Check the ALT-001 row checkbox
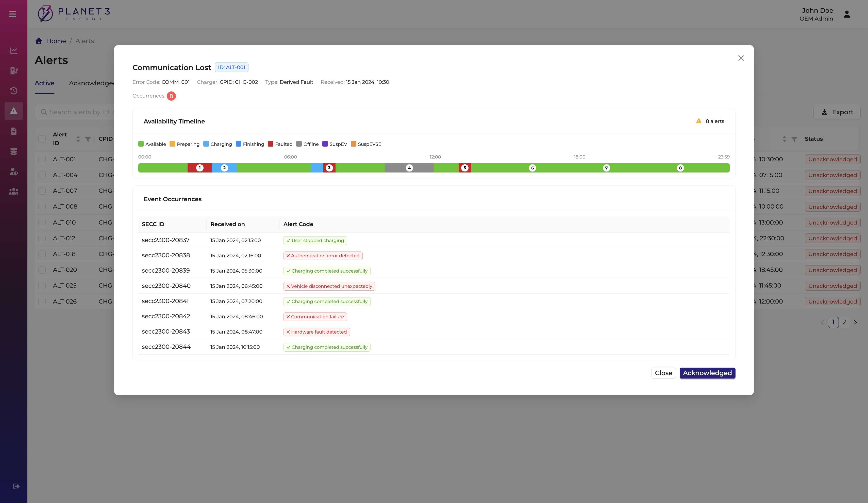Screen dimensions: 868x503 (x=42, y=159)
